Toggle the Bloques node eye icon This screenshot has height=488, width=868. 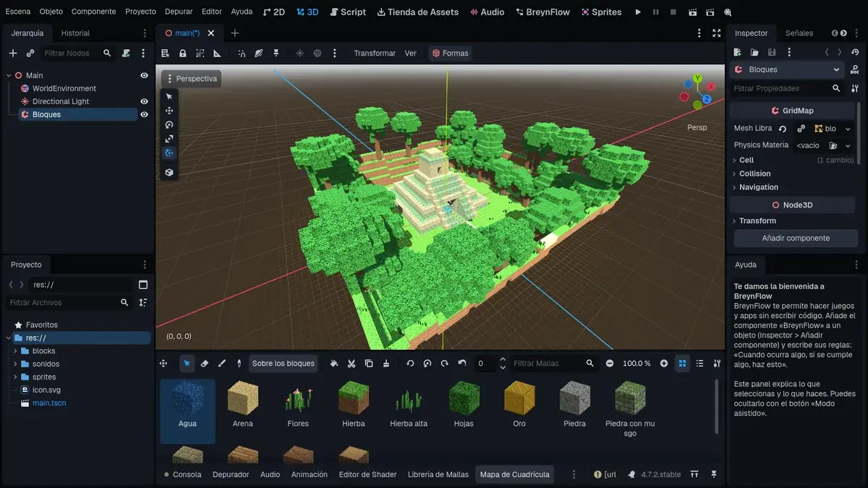(x=144, y=114)
